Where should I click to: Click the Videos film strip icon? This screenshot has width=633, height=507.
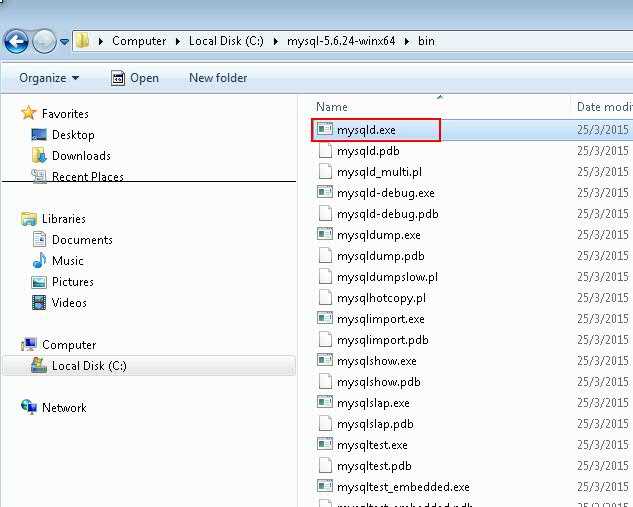39,302
